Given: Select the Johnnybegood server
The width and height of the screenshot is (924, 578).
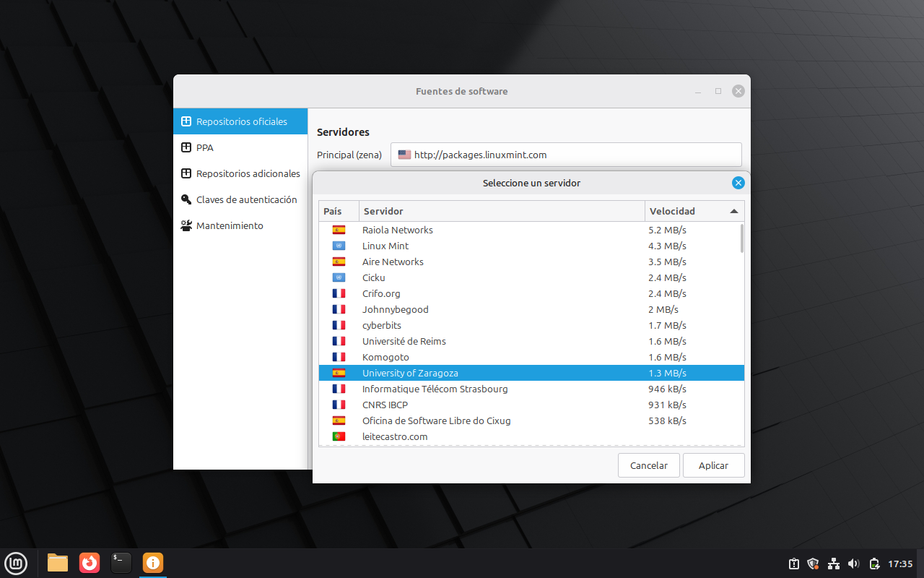Looking at the screenshot, I should coord(531,309).
